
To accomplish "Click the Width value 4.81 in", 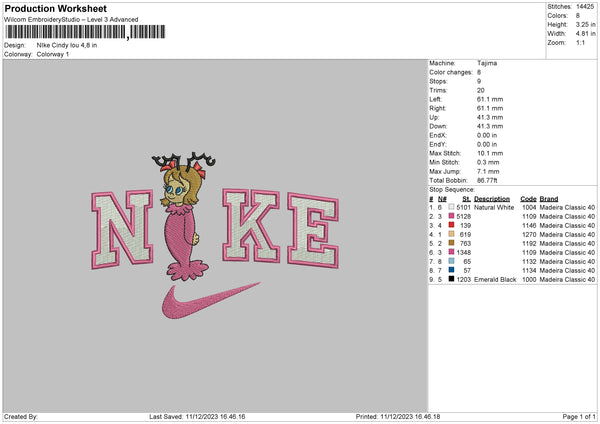I will coord(585,34).
